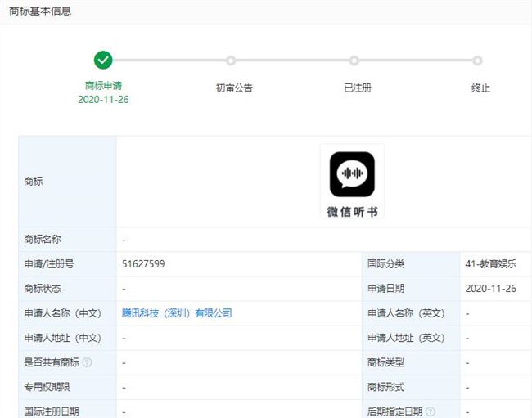532x418 pixels.
Task: Click the 商标类型 label cell
Action: (411, 362)
